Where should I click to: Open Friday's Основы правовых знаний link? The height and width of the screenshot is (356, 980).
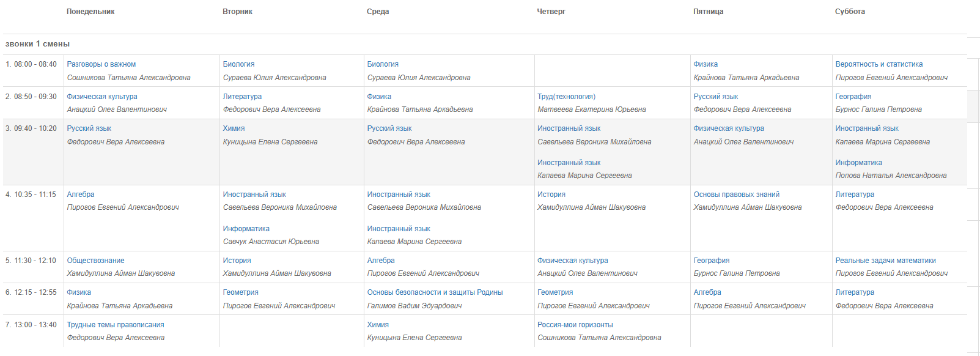point(737,195)
